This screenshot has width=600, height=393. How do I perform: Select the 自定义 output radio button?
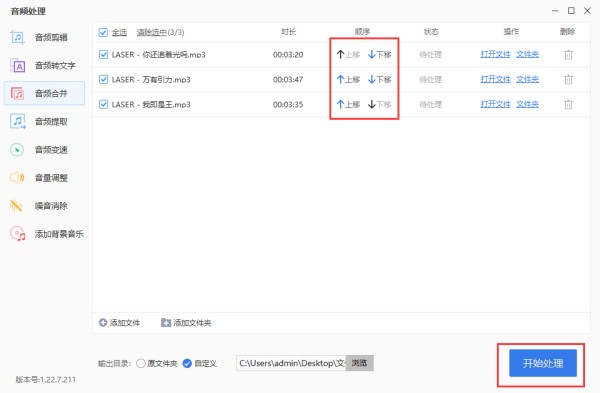(187, 363)
